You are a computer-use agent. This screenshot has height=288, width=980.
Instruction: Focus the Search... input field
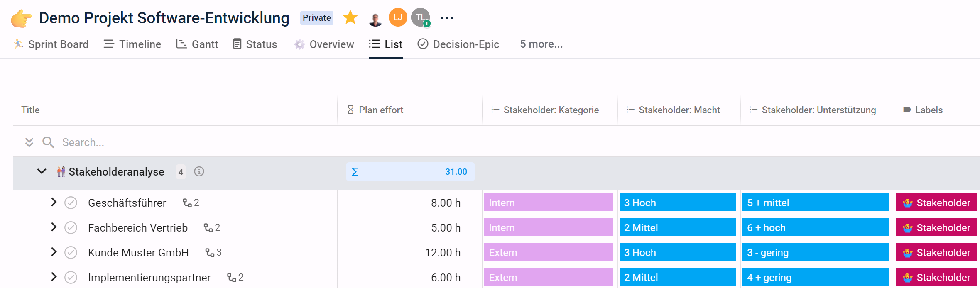83,142
